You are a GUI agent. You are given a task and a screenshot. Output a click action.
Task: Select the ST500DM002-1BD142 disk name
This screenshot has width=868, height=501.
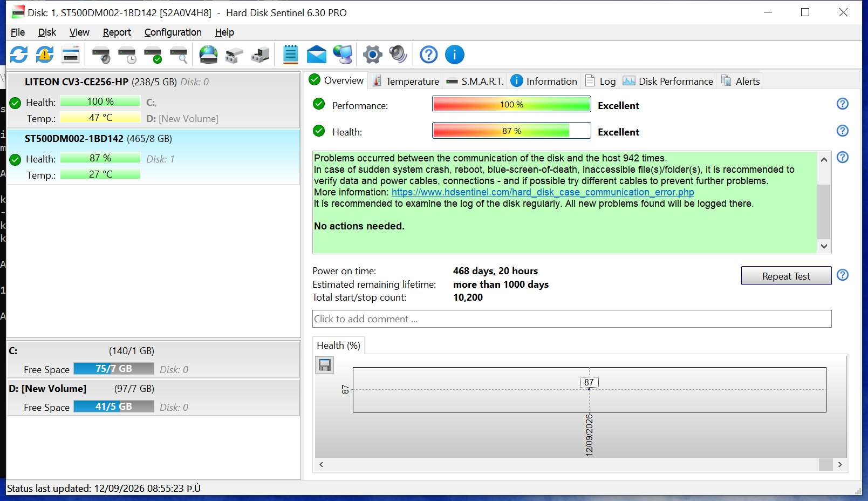[74, 139]
